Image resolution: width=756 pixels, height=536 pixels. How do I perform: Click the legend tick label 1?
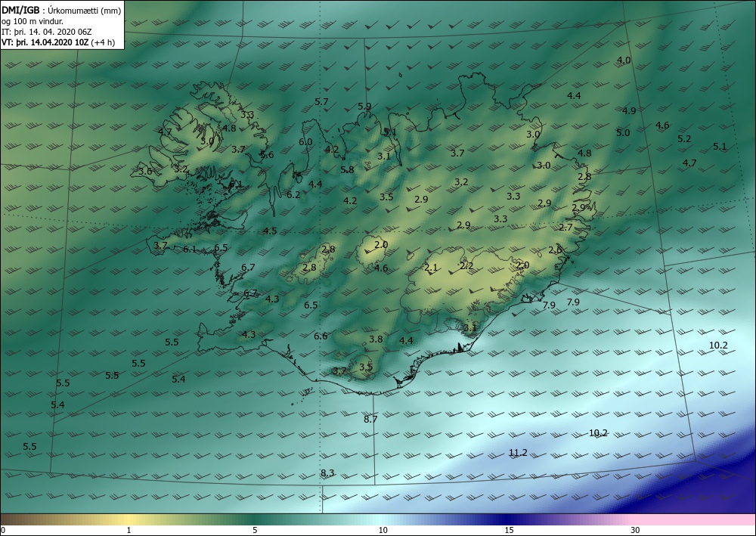click(x=129, y=530)
